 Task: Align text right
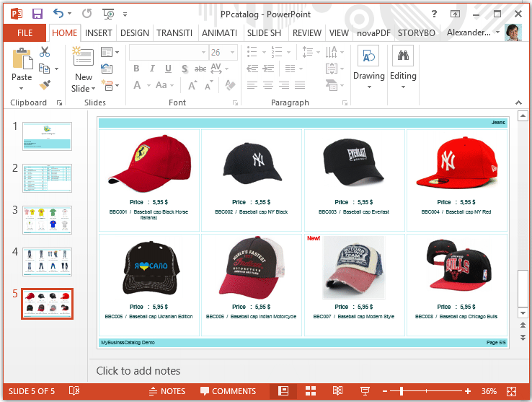click(x=284, y=84)
